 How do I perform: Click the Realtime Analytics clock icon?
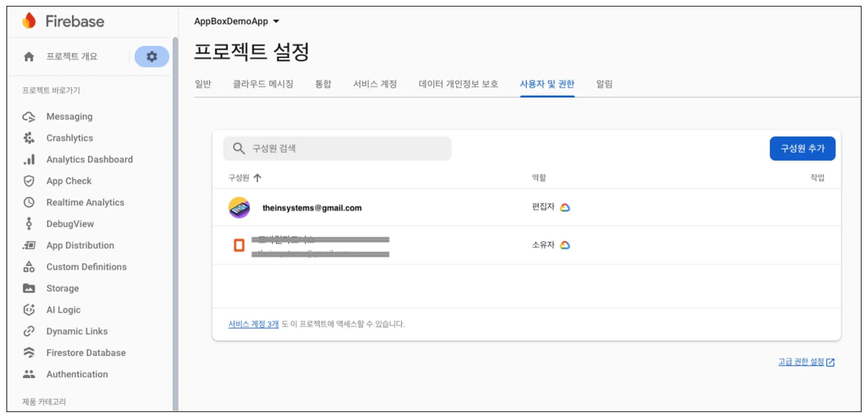[x=29, y=202]
